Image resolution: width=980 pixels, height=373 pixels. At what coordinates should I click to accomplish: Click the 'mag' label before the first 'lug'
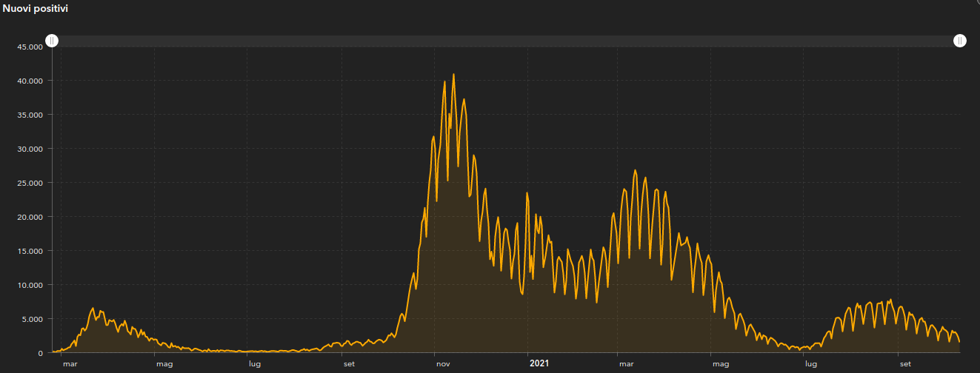[x=164, y=363]
